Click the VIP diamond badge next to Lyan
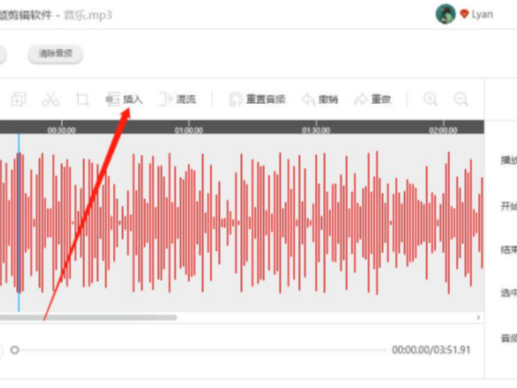Viewport: 517px width, 388px height. [x=464, y=14]
